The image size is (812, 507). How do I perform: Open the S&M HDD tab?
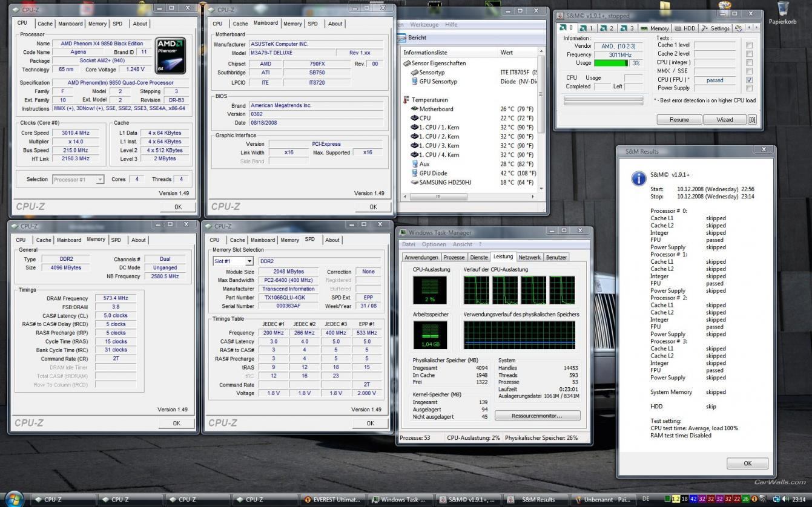[x=685, y=28]
